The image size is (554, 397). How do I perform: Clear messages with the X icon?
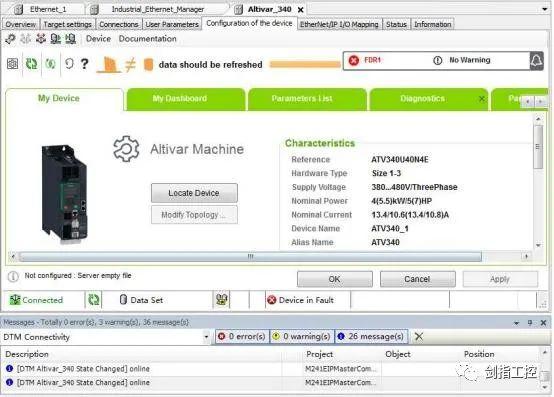pos(419,337)
